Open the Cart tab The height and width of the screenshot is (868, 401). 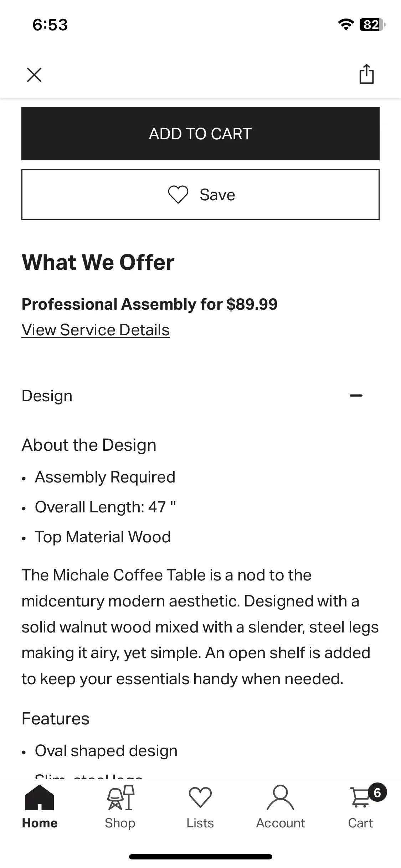click(x=361, y=807)
